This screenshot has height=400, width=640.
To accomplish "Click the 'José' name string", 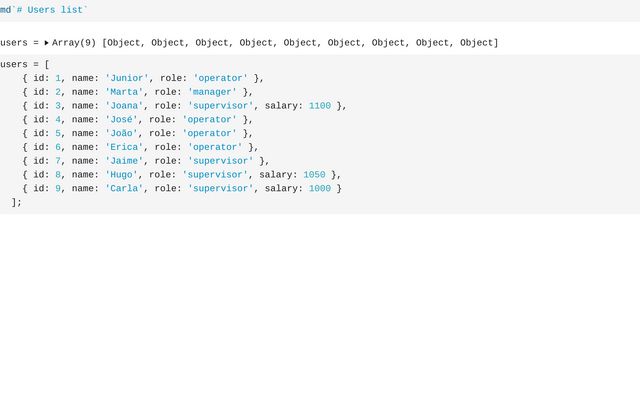I will click(x=121, y=120).
